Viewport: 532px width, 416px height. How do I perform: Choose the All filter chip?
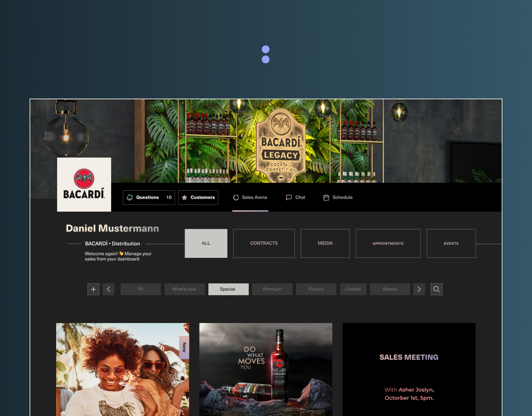tap(141, 289)
